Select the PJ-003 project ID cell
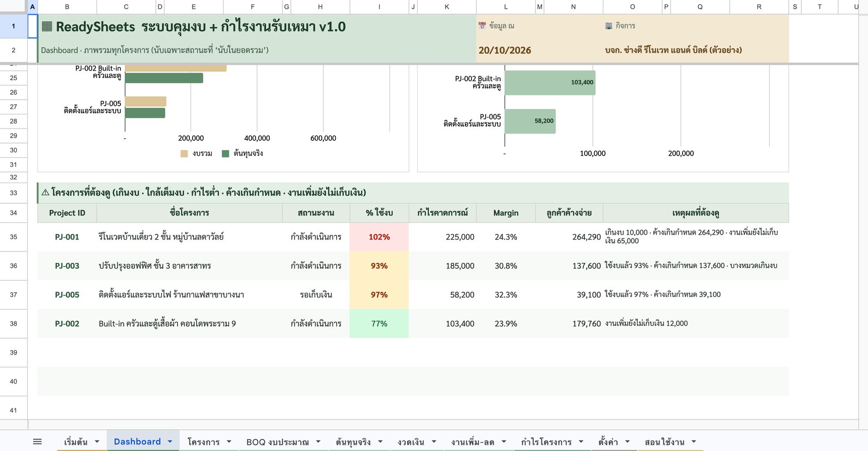868x451 pixels. pos(67,266)
